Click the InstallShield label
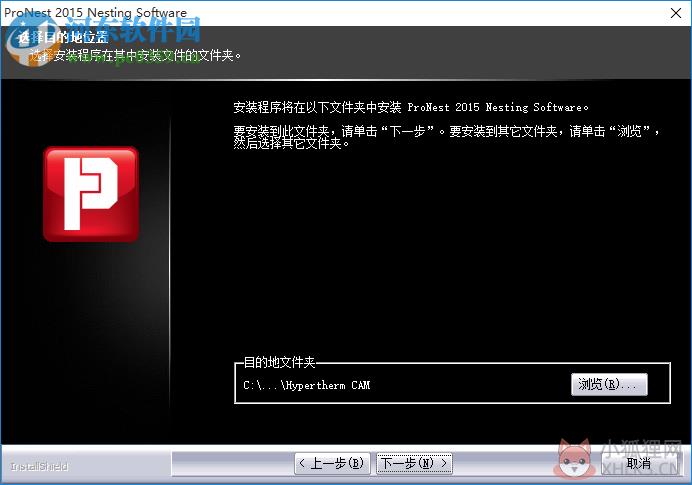Image resolution: width=692 pixels, height=485 pixels. [x=39, y=466]
